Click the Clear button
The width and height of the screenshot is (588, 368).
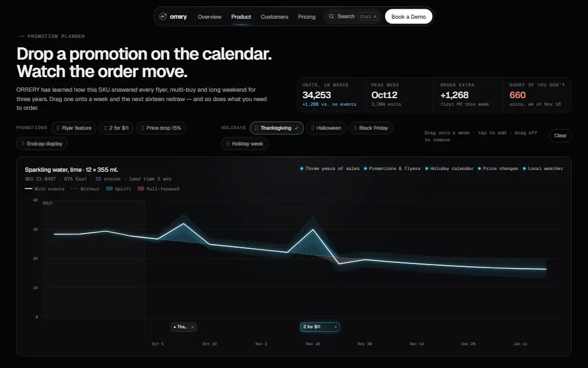(560, 136)
